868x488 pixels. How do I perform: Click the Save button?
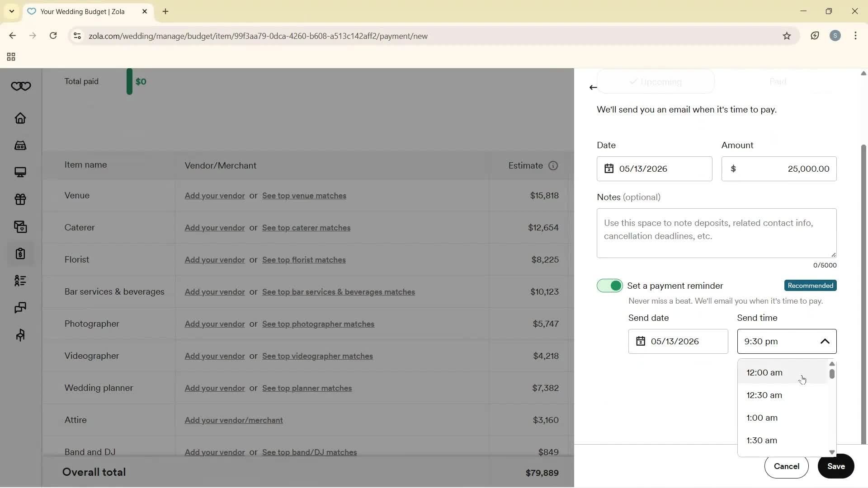tap(836, 466)
